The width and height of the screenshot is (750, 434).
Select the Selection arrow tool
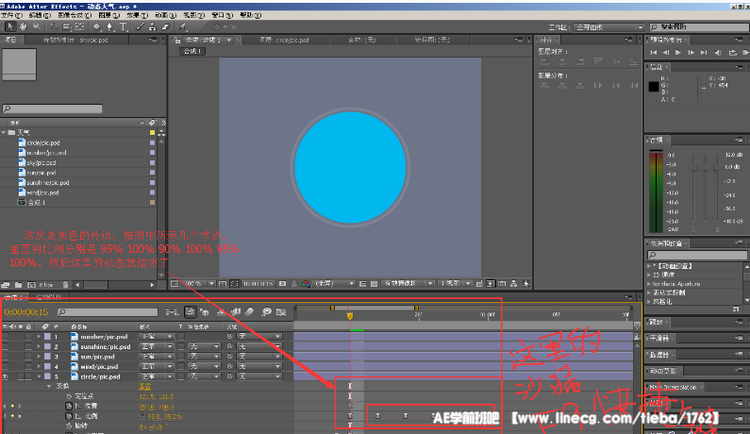tap(11, 27)
